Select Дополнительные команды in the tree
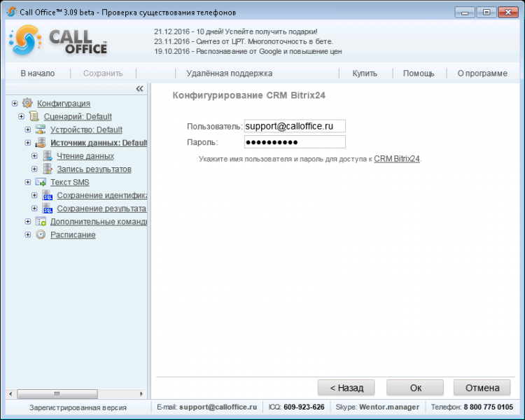Viewport: 525px width, 420px height. (x=99, y=222)
